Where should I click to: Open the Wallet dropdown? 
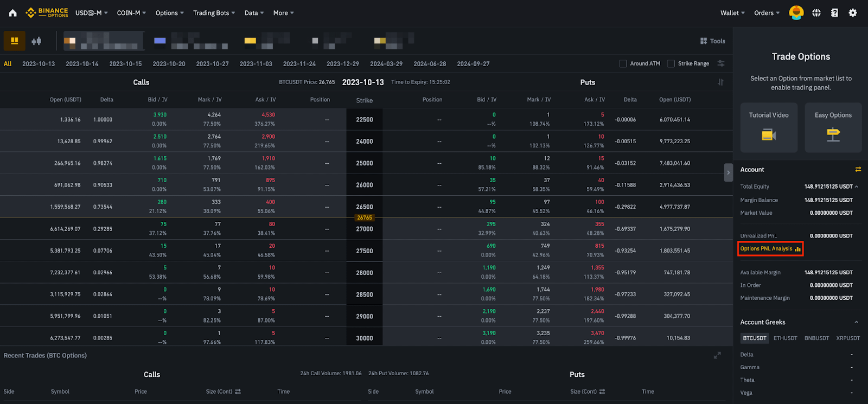coord(732,13)
